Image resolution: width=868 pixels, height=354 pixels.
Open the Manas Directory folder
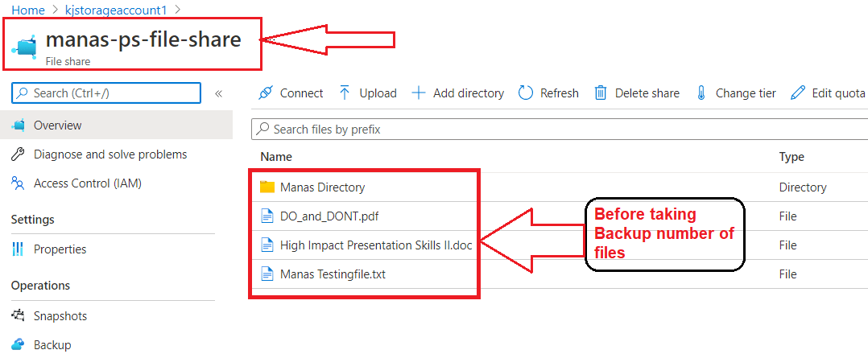point(322,187)
